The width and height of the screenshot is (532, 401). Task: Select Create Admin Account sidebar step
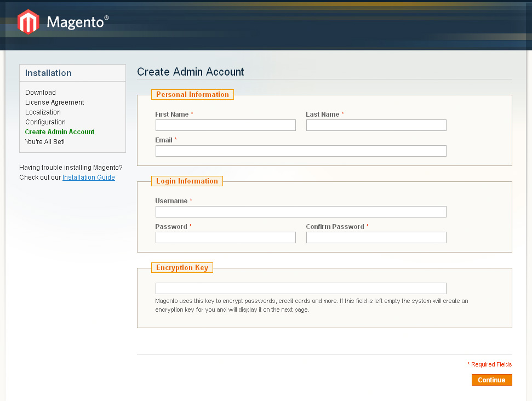coord(59,131)
